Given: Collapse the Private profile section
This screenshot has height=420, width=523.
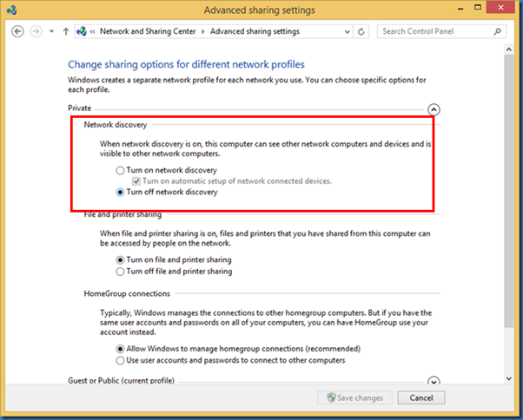Looking at the screenshot, I should (434, 109).
